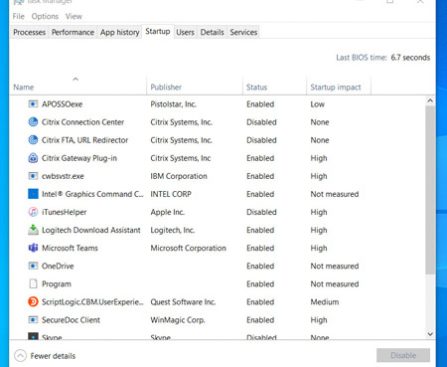The height and width of the screenshot is (367, 447).
Task: Open the View menu
Action: coord(74,16)
